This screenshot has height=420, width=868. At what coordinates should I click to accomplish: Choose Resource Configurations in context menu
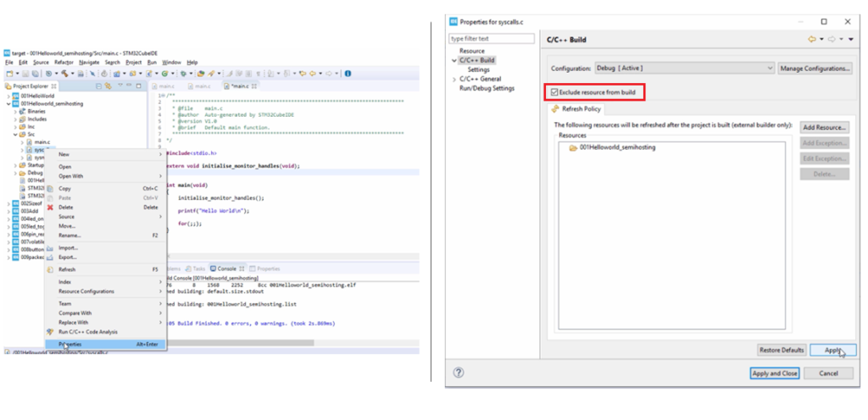coord(104,291)
